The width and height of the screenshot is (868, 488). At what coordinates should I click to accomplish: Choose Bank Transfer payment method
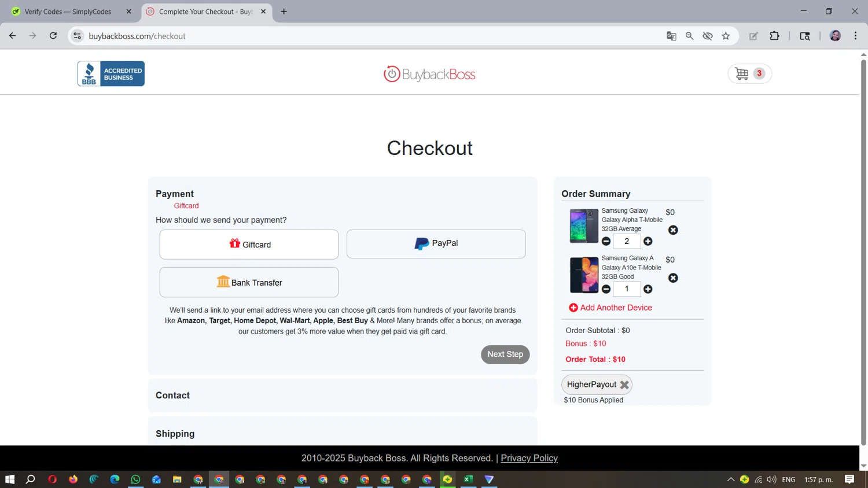249,282
